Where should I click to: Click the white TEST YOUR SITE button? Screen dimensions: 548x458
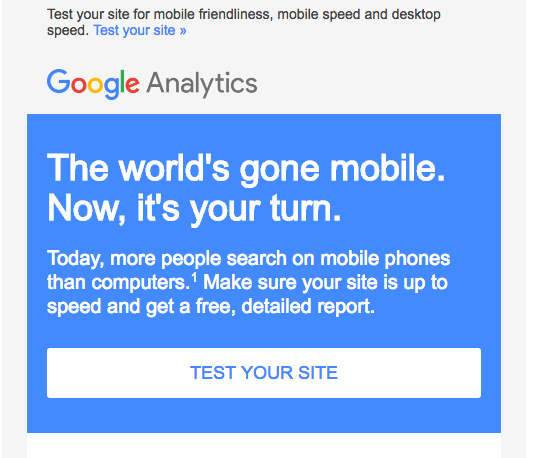(x=264, y=373)
